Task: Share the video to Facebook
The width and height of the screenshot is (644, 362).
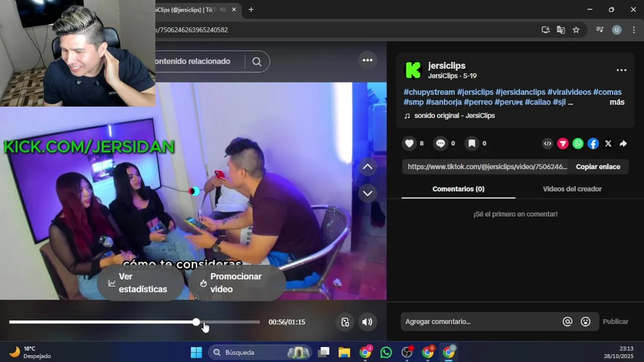Action: [593, 144]
